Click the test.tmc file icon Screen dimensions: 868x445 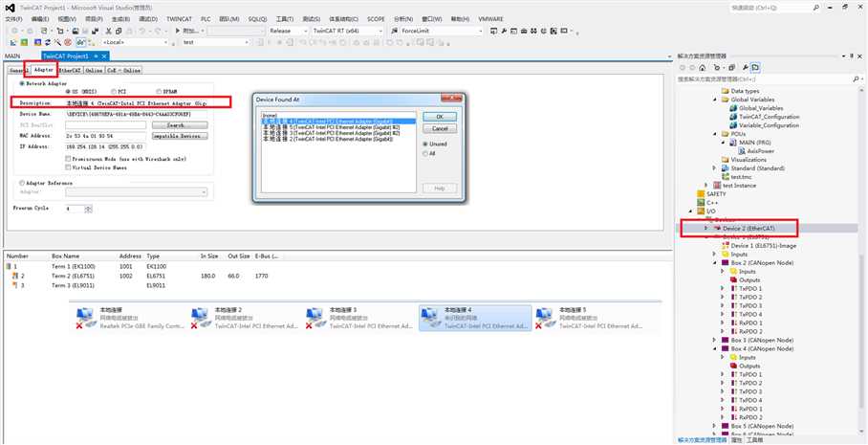(726, 177)
